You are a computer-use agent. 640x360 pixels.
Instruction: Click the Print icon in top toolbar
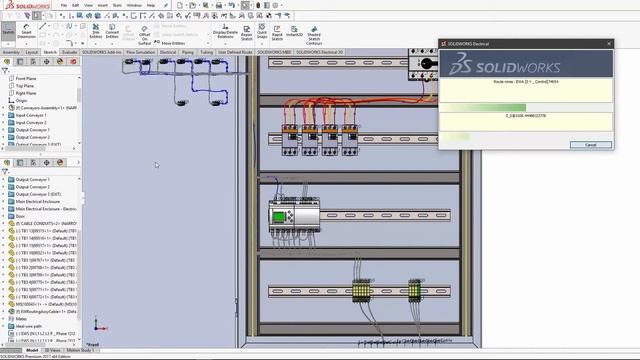(219, 5)
